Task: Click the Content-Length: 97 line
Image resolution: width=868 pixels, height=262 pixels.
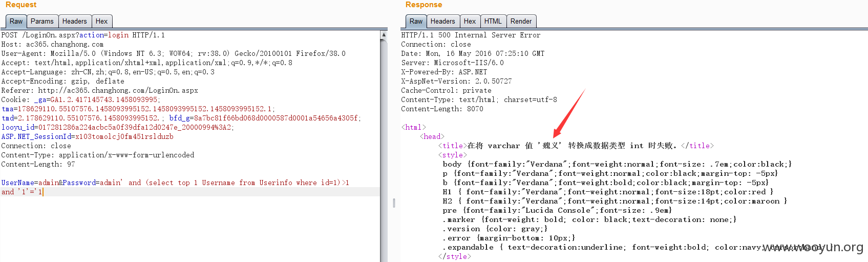Action: point(38,164)
